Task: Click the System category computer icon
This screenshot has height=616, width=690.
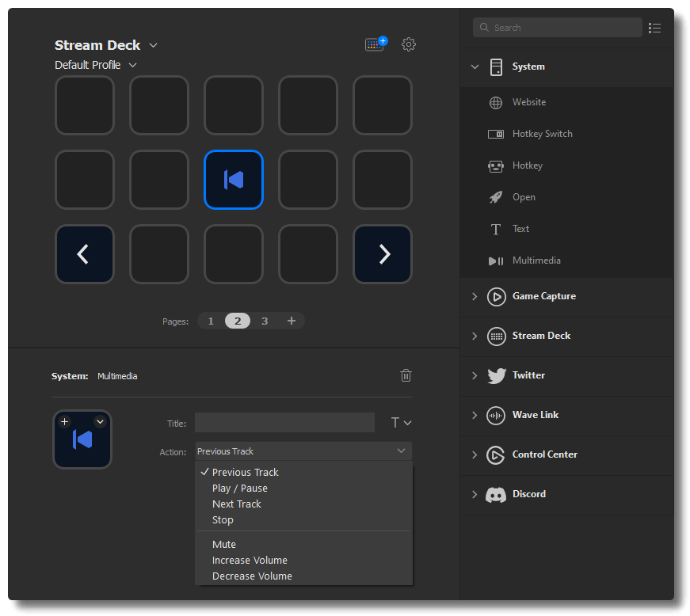Action: (x=496, y=67)
